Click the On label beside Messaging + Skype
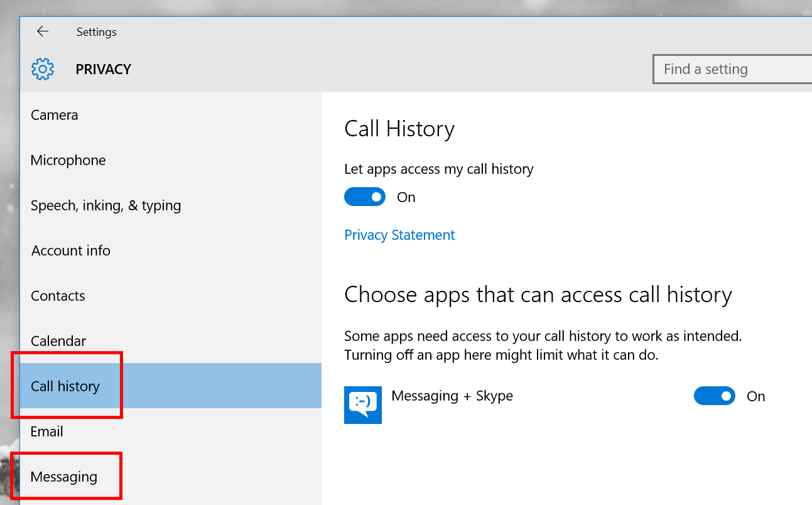Screen dimensions: 812x505 (756, 396)
